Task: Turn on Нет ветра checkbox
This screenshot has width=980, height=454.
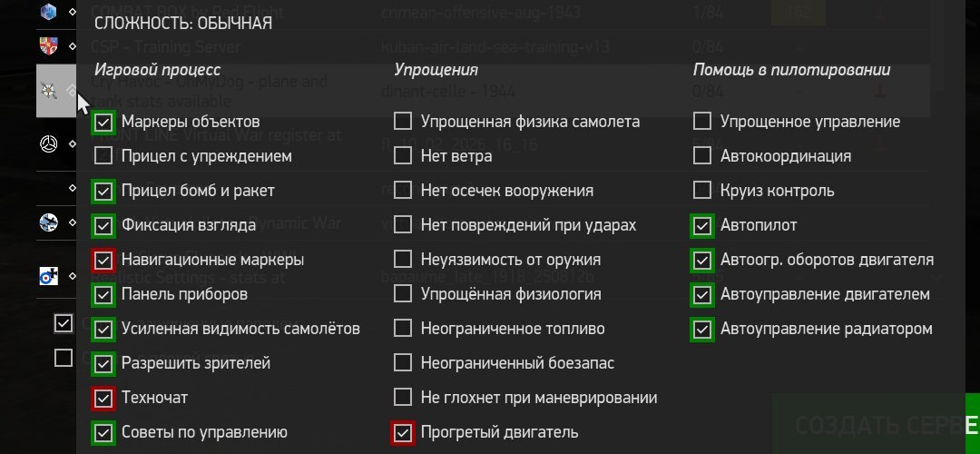Action: [x=403, y=156]
